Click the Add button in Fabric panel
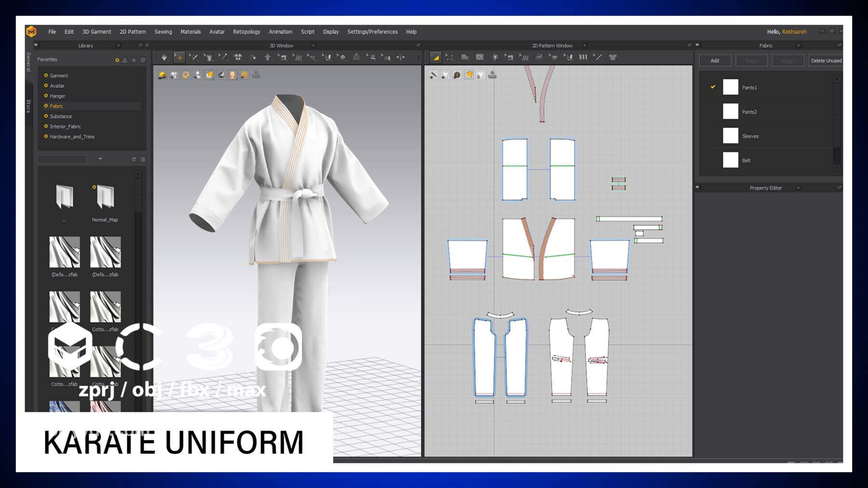Image resolution: width=868 pixels, height=488 pixels. click(715, 61)
